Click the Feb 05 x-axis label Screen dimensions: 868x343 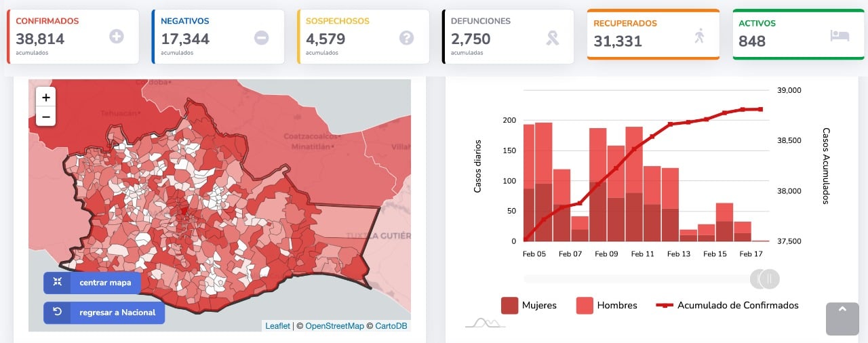[x=534, y=254]
